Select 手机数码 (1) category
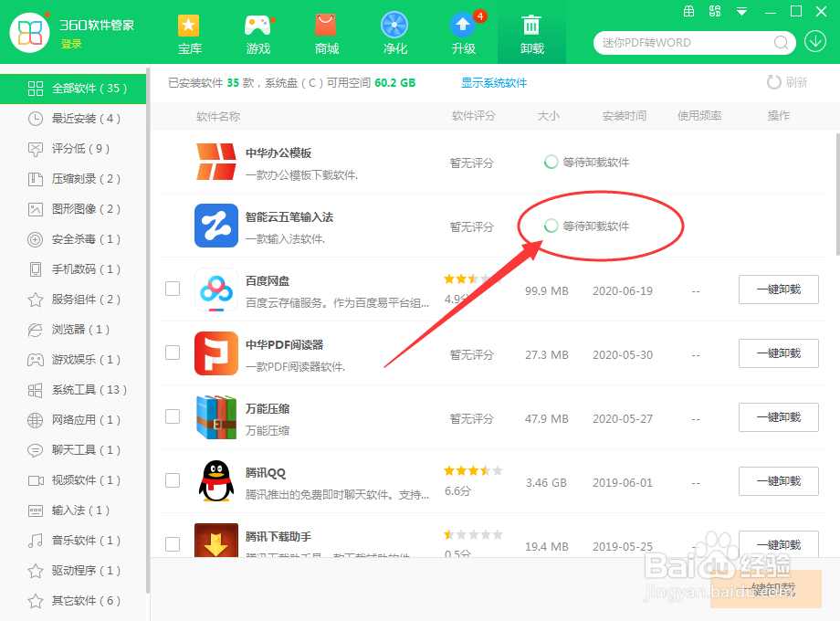 pyautogui.click(x=73, y=269)
